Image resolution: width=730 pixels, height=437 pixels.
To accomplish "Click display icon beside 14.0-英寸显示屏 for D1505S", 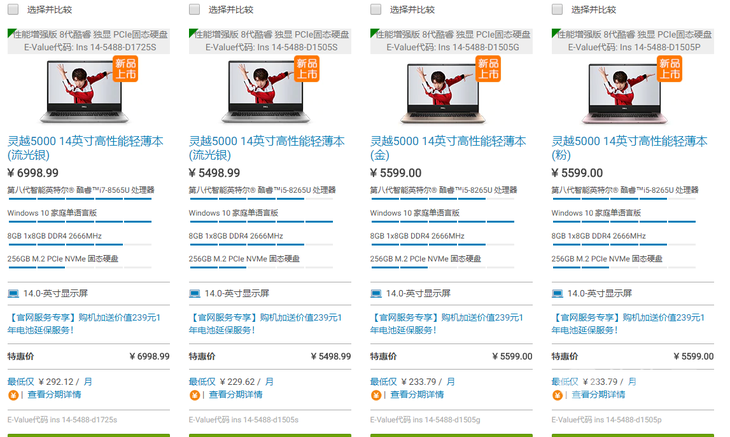I will click(195, 294).
